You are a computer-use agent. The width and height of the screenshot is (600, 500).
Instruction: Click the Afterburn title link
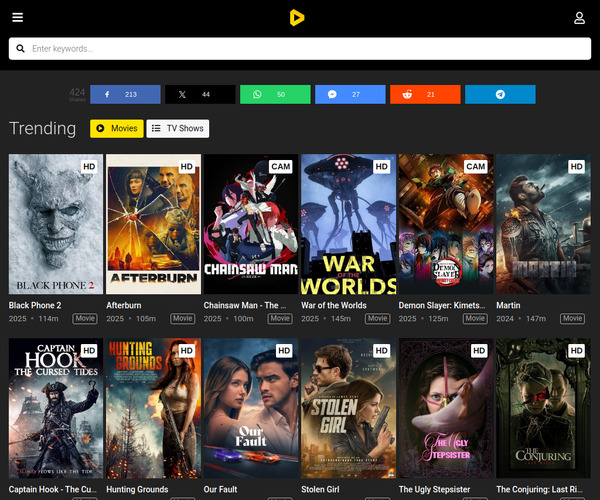coord(124,305)
